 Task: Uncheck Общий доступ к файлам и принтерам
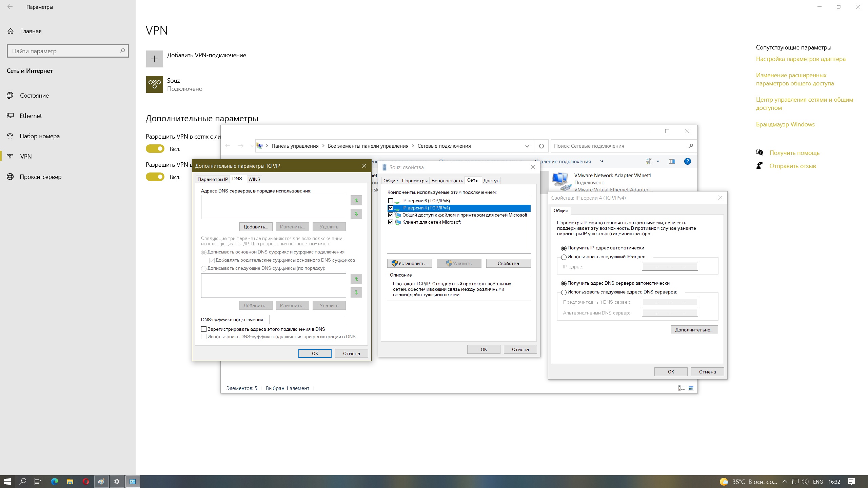tap(391, 215)
